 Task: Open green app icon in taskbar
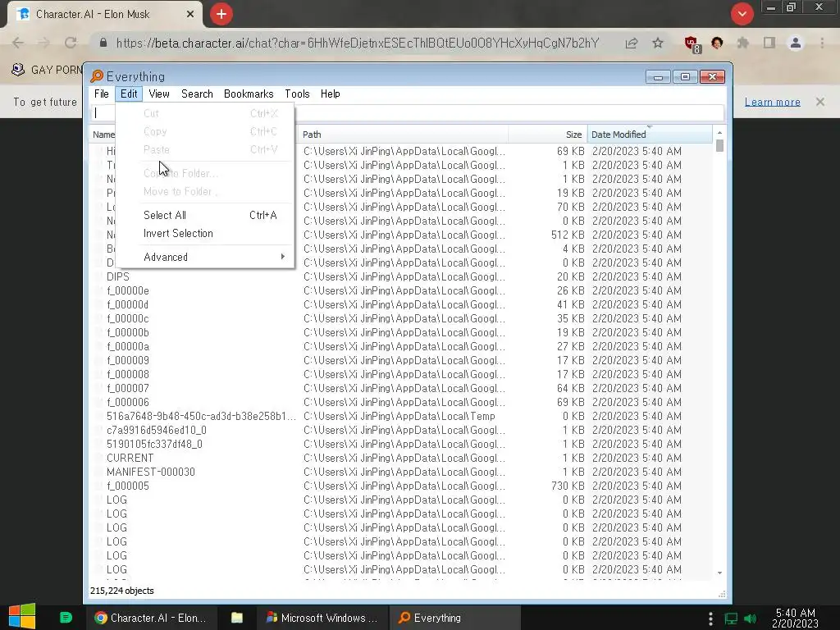pyautogui.click(x=66, y=618)
